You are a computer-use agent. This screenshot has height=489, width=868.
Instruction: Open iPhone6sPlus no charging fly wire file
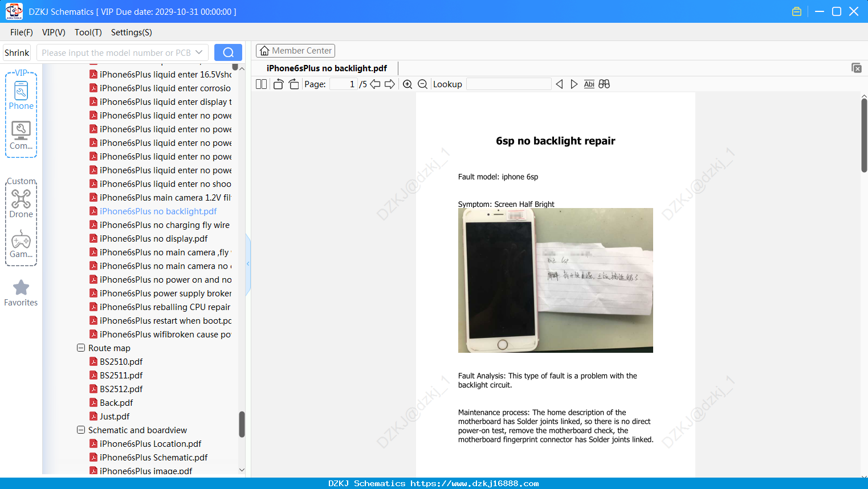click(x=164, y=225)
